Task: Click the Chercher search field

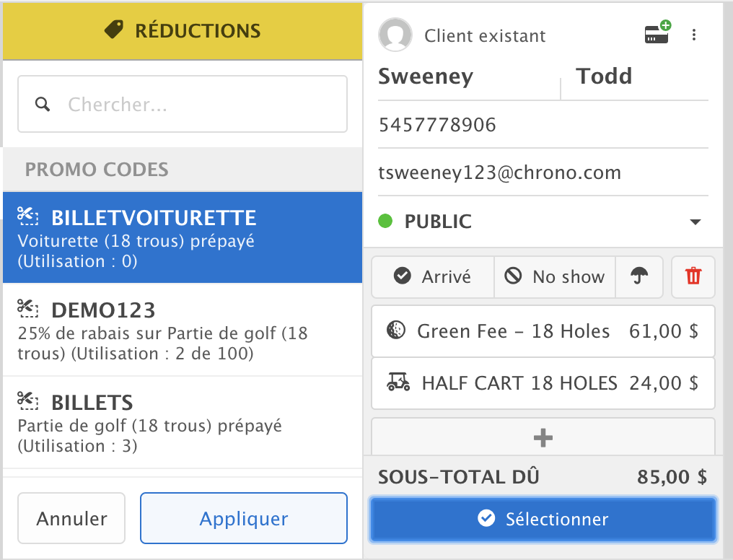Action: (202, 105)
